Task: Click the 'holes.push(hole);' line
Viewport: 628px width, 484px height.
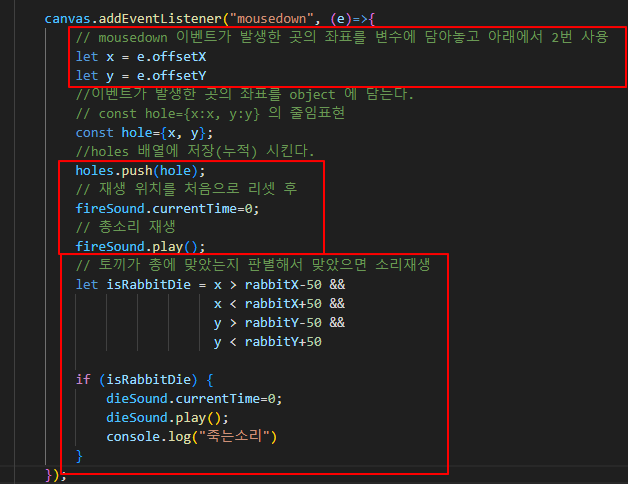Action: [x=140, y=171]
